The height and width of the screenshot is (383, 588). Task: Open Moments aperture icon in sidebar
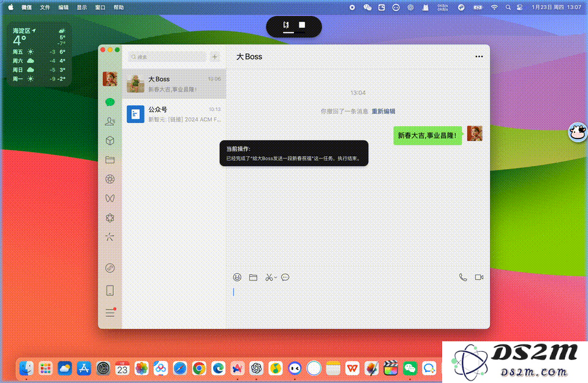[x=110, y=180]
